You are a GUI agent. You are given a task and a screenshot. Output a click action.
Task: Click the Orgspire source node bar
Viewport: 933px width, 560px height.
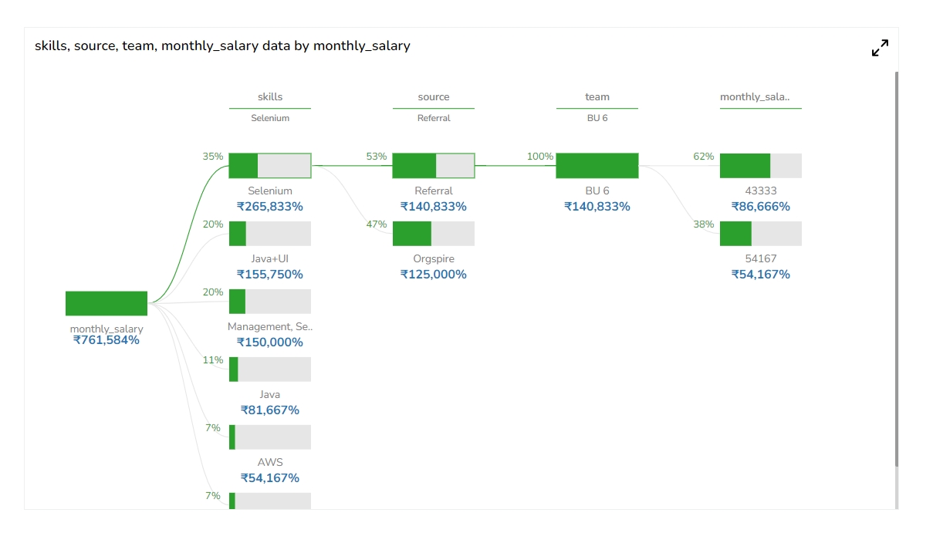tap(434, 234)
